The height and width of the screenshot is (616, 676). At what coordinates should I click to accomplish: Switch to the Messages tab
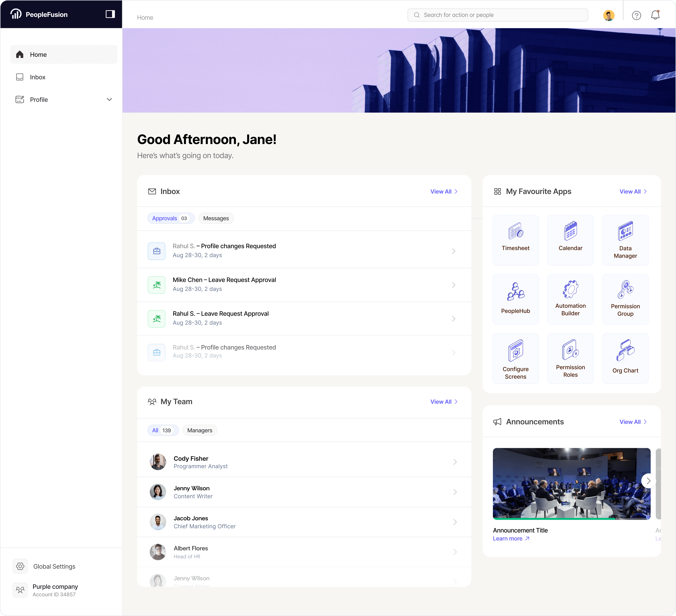216,218
